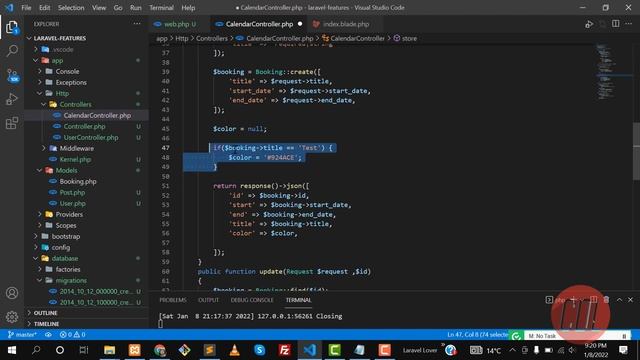Click the green checkmark status bar icon
640x360 pixels.
click(x=516, y=336)
